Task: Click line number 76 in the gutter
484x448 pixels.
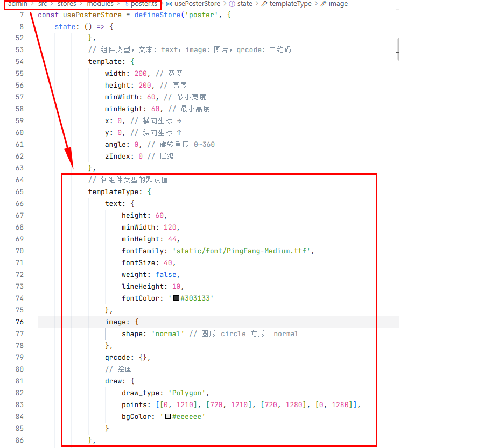Action: pos(20,322)
